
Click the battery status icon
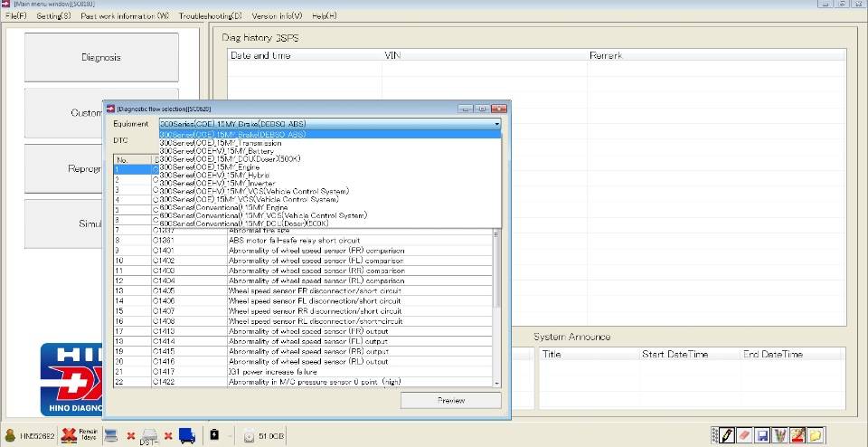tap(214, 435)
